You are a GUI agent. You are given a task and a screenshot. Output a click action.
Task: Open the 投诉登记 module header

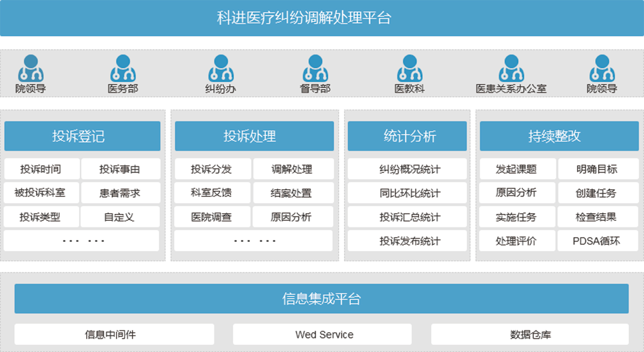click(x=82, y=136)
